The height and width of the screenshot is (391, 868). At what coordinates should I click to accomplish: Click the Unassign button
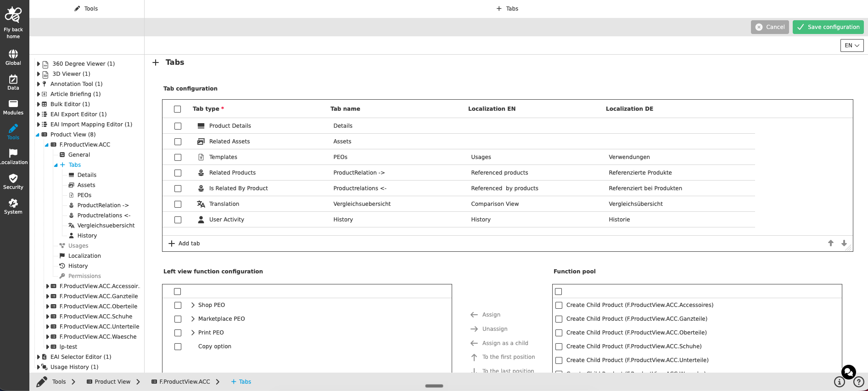489,329
